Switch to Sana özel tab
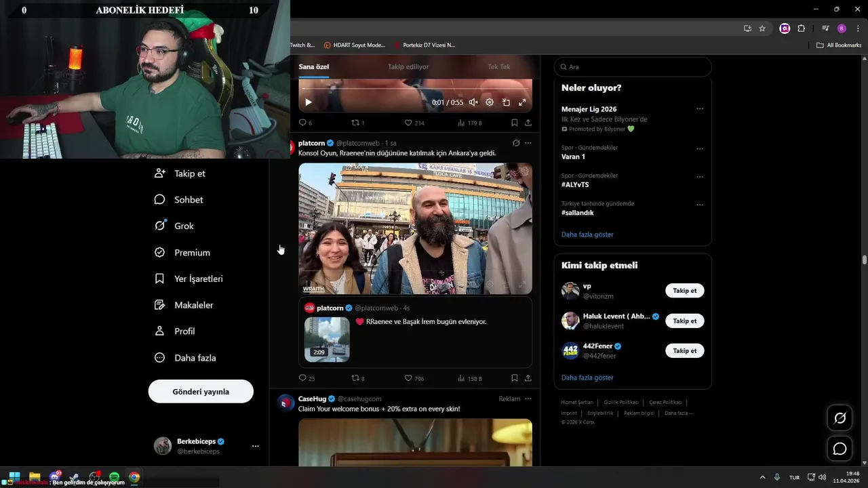Screen dimensions: 868x488 pos(314,66)
